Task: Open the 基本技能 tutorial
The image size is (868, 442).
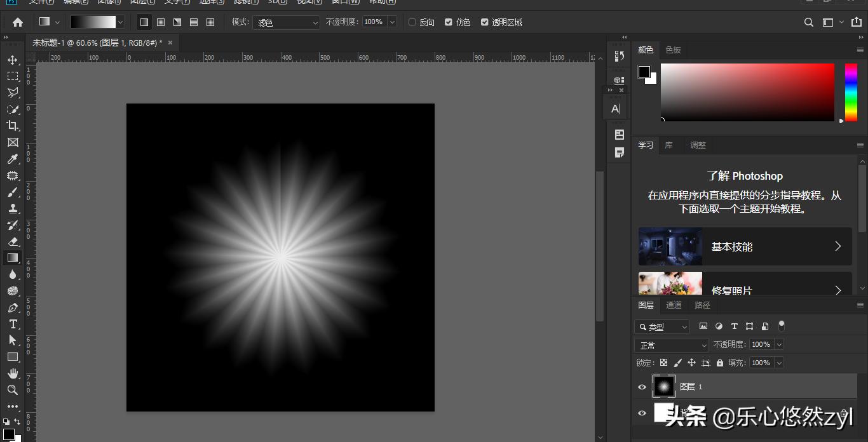Action: (745, 246)
